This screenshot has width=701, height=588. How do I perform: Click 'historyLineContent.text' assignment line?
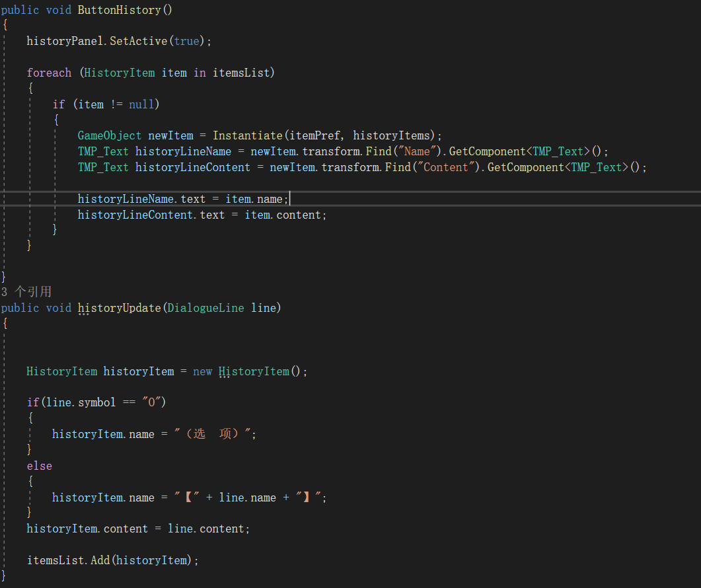tap(202, 215)
